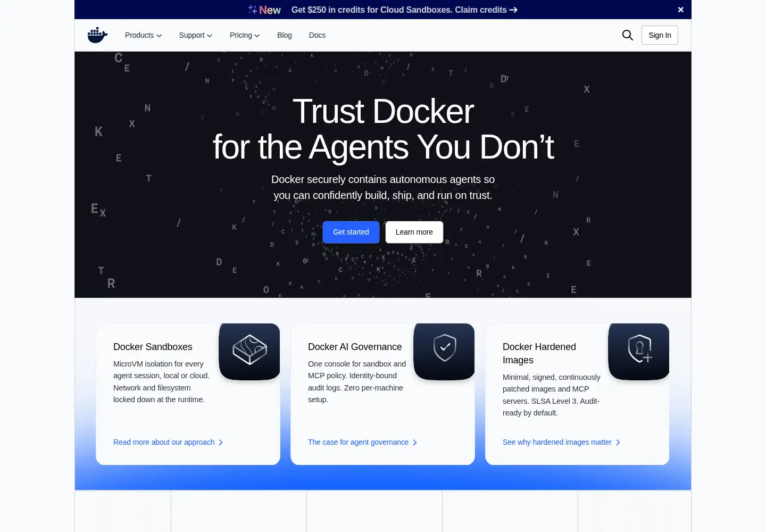Expand the Products menu

143,35
